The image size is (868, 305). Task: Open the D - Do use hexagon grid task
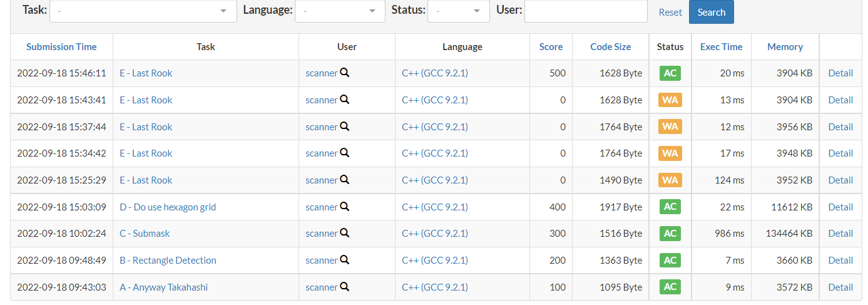[x=168, y=207]
